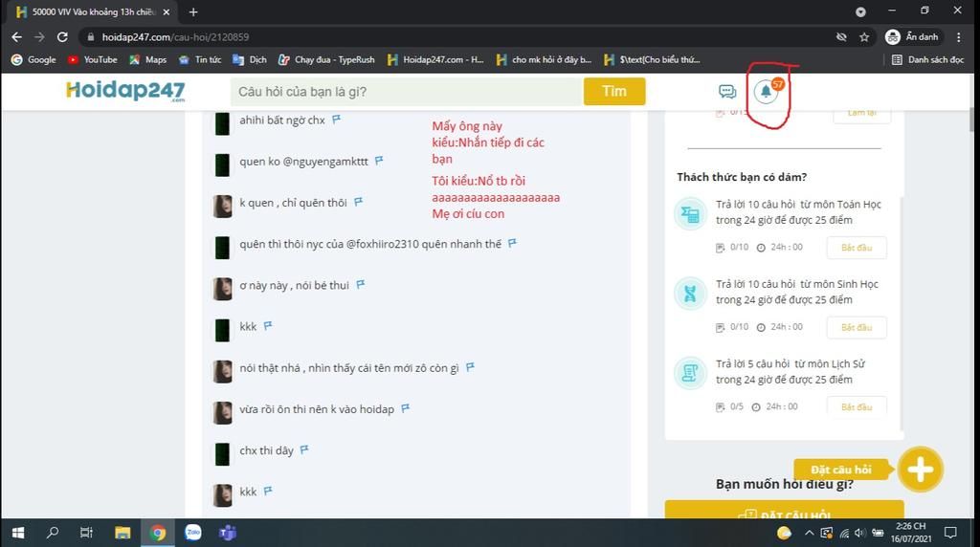Screen dimensions: 980x547
Task: Reload the page in Chrome
Action: (x=62, y=37)
